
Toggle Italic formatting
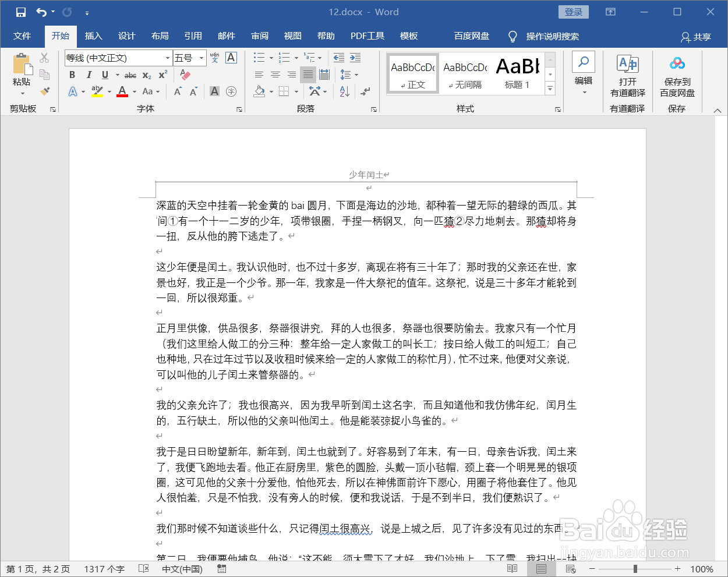[89, 75]
